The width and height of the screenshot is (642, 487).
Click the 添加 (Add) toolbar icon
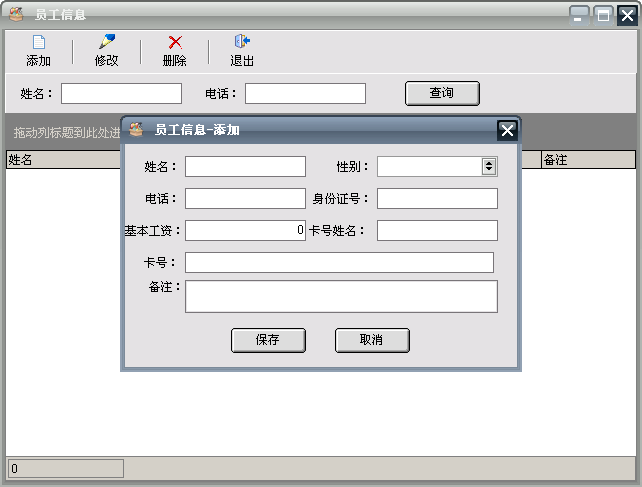point(38,42)
